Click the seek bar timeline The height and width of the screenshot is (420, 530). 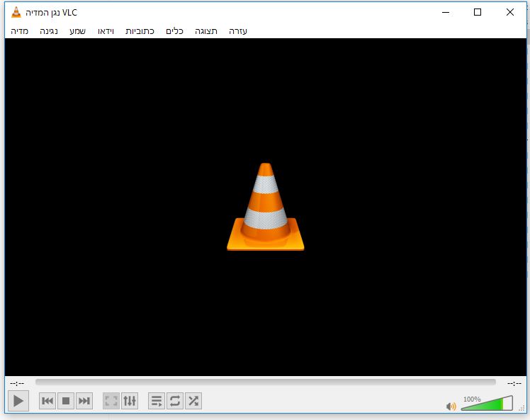(265, 382)
